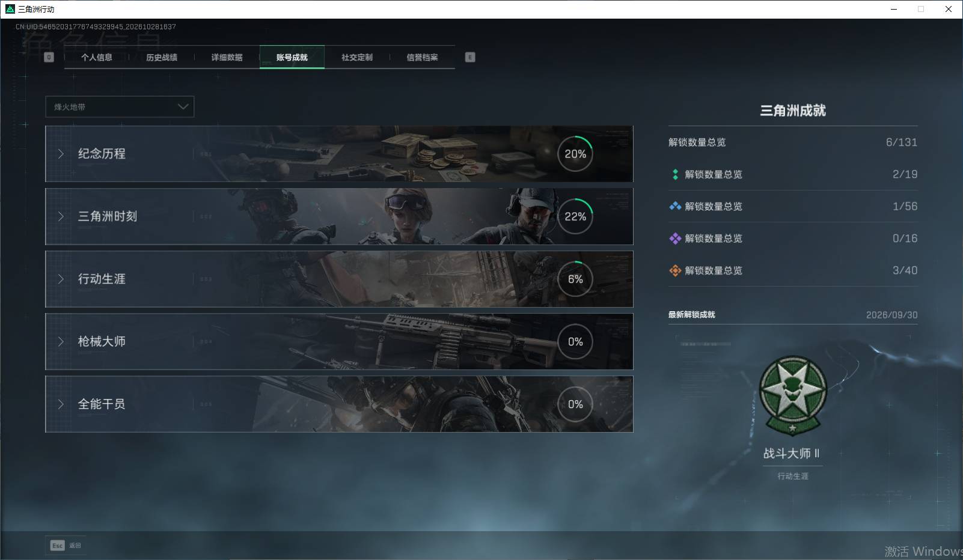
Task: Switch to the 历史战绩 tab
Action: [x=162, y=57]
